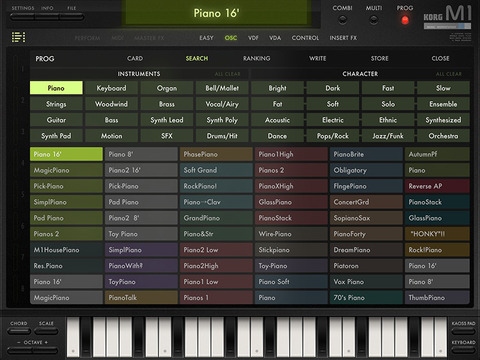Screen dimensions: 480x360
Task: Enable the Acoustic character filter
Action: coord(277,120)
